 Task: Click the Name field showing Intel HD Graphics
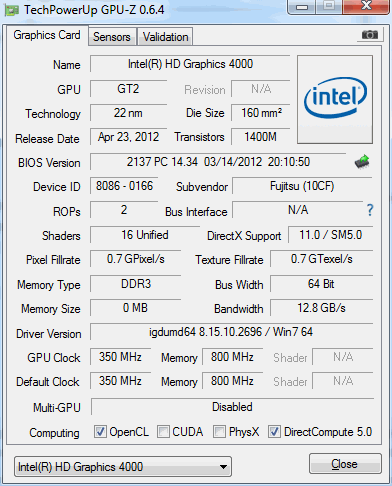[x=190, y=64]
